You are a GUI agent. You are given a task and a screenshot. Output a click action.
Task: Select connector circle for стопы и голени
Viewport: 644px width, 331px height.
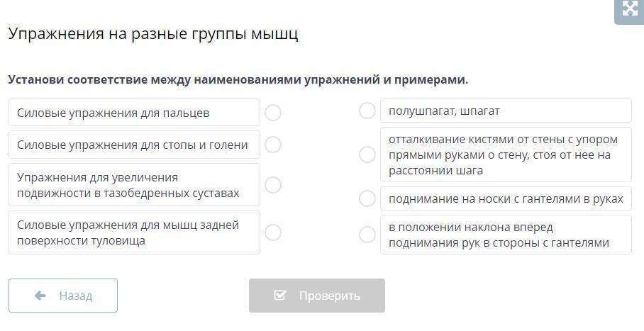pos(272,145)
